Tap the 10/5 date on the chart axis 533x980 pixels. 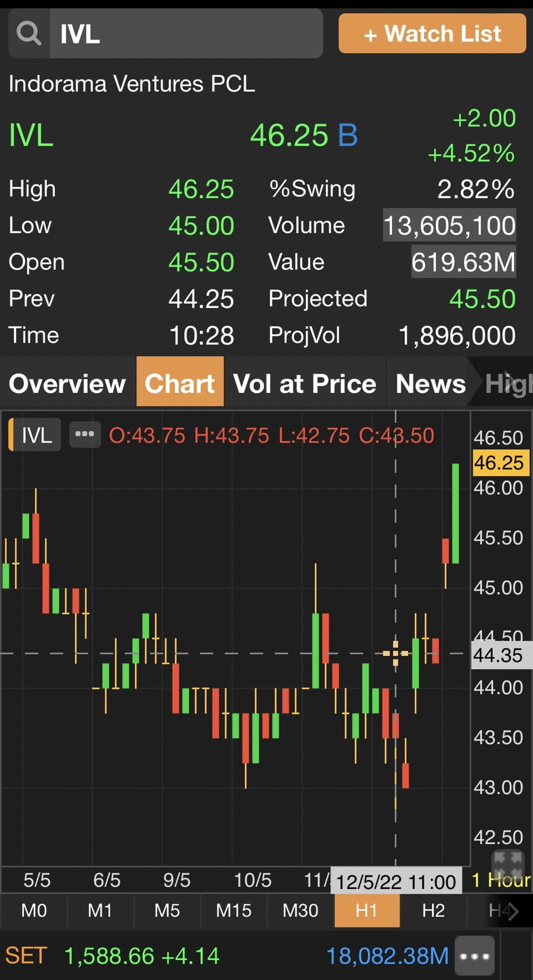point(253,880)
